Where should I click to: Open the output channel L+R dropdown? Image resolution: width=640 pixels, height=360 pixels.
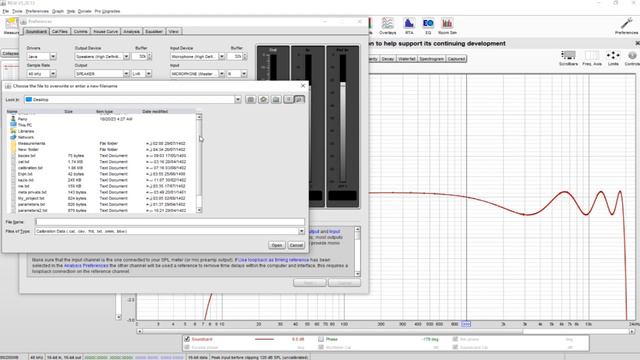coord(148,74)
